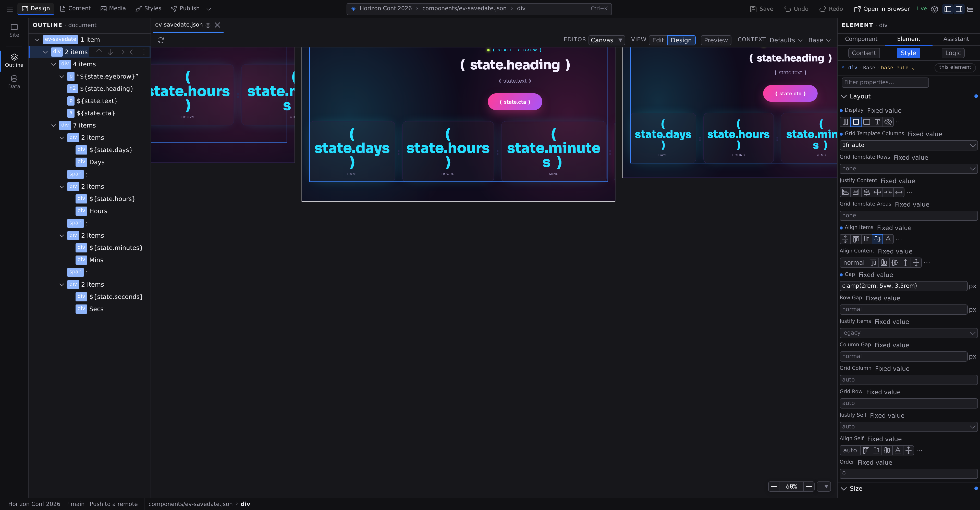Click the Save button
Image resolution: width=980 pixels, height=510 pixels.
(761, 9)
